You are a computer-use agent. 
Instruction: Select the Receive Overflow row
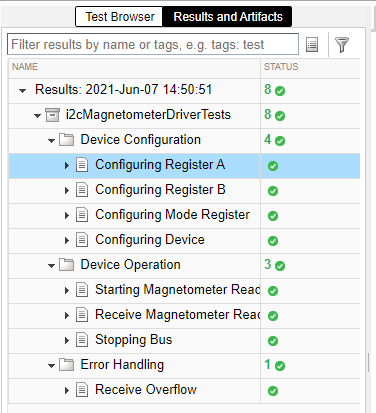click(184, 391)
